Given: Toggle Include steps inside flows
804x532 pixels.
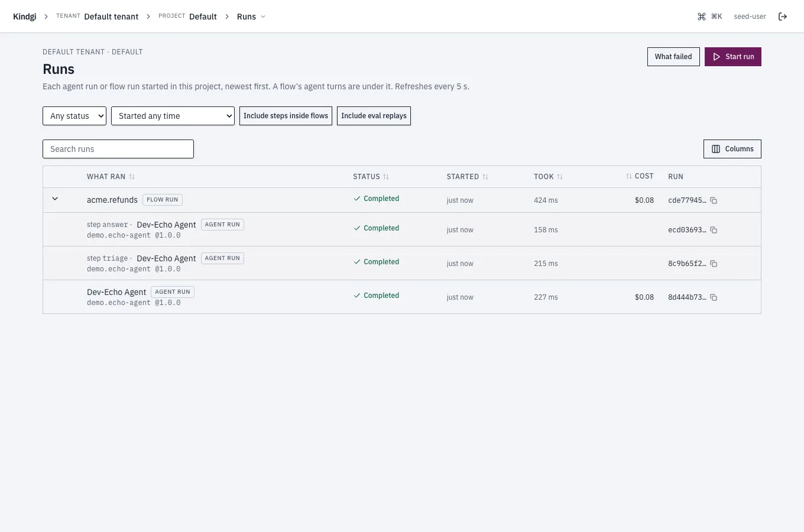Looking at the screenshot, I should tap(286, 116).
